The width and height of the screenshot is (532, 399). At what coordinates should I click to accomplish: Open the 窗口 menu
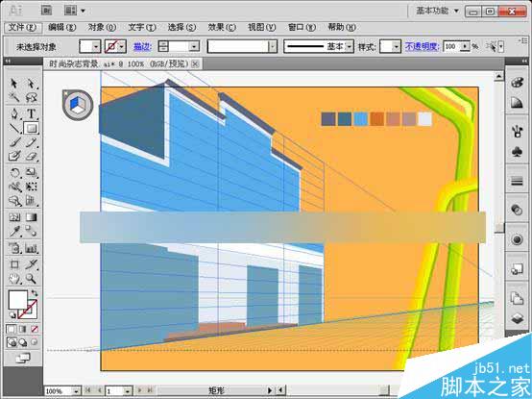click(302, 27)
